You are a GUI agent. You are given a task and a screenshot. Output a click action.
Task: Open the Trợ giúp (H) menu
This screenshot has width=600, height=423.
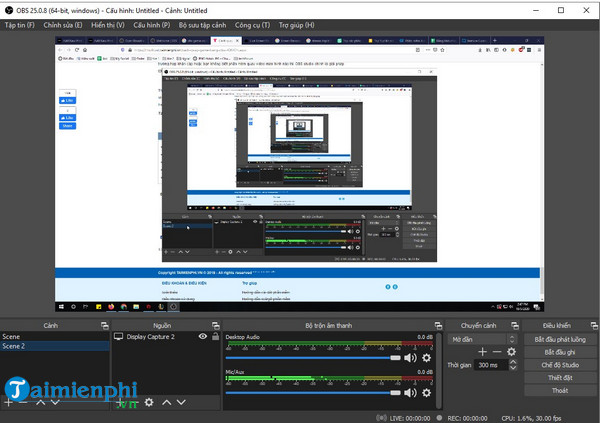[x=297, y=25]
